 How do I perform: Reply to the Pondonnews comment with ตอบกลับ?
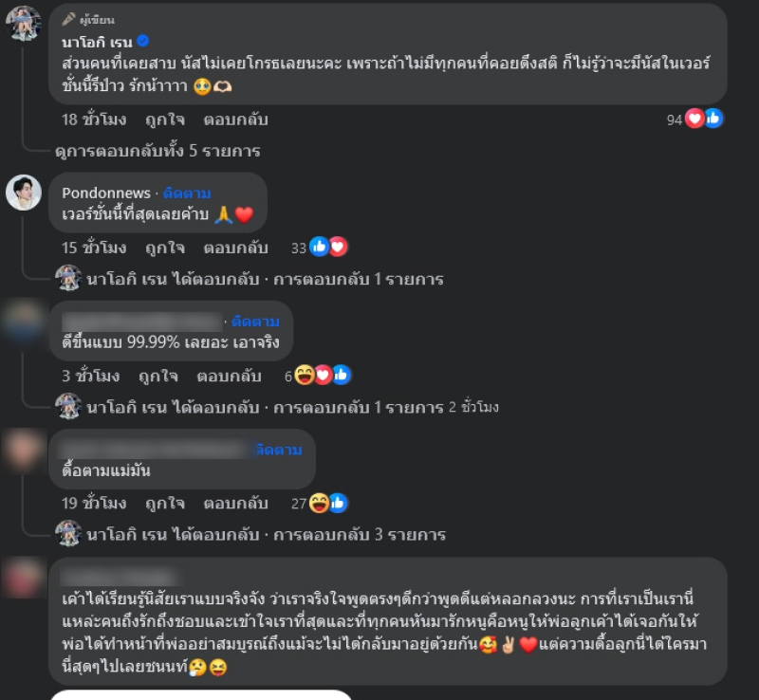click(x=235, y=248)
